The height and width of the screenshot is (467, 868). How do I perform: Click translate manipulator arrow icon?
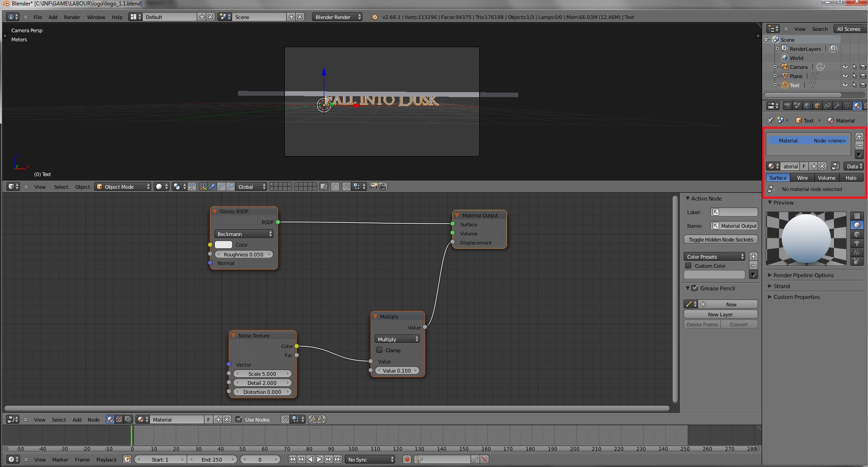(212, 187)
